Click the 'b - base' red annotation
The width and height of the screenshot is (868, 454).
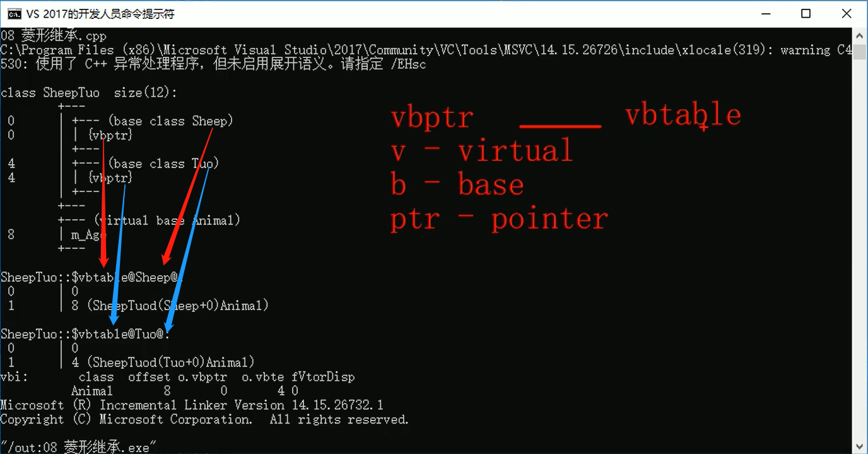point(457,185)
